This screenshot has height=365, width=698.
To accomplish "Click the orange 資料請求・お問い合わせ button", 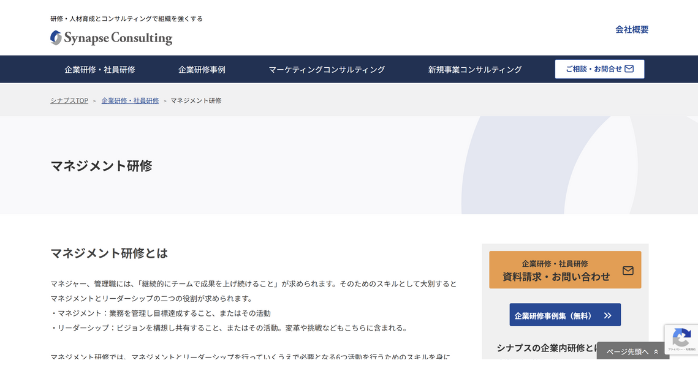I will 565,270.
